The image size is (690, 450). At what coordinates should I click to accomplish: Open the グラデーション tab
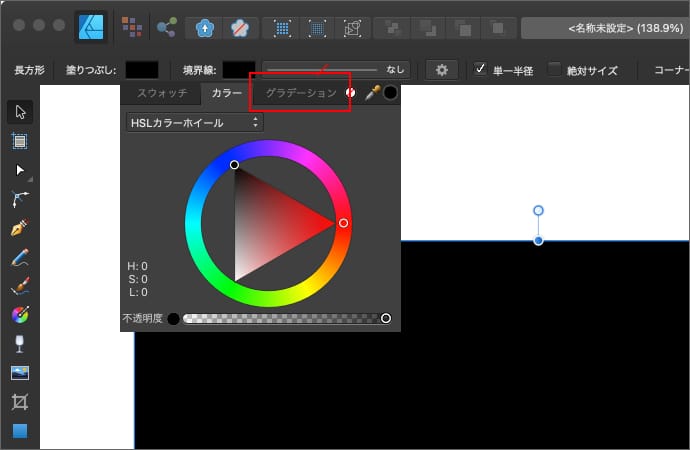301,93
